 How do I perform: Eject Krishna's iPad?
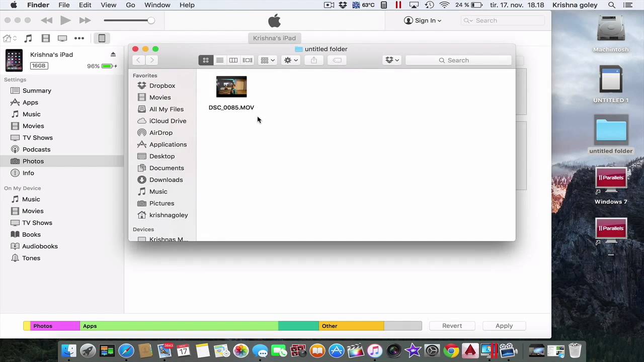pyautogui.click(x=113, y=54)
